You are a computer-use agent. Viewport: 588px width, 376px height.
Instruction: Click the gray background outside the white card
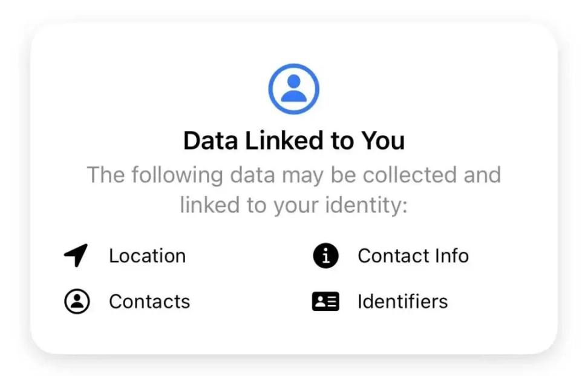pyautogui.click(x=12, y=363)
